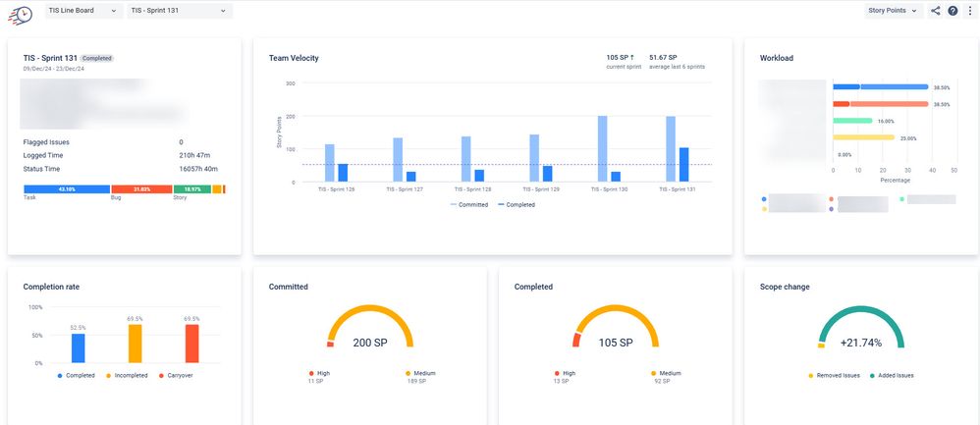
Task: Click the Team Velocity card title
Action: point(294,58)
